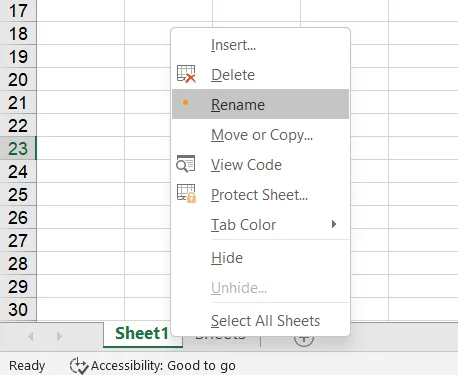This screenshot has height=375, width=458.
Task: Choose Hide from the context menu
Action: click(x=260, y=258)
